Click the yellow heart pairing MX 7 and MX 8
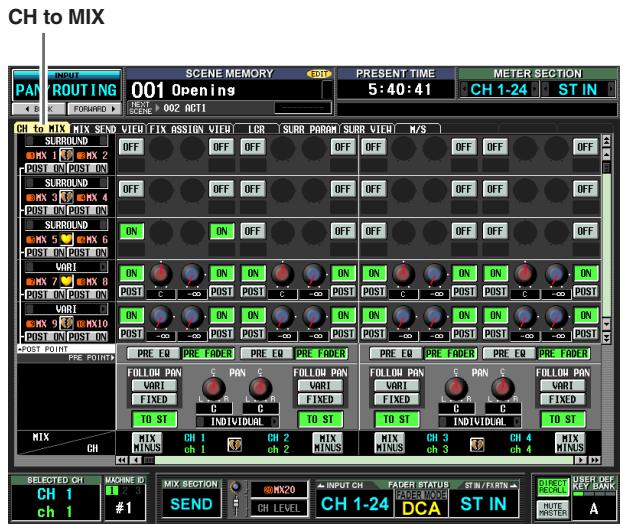This screenshot has width=623, height=524. point(66,281)
